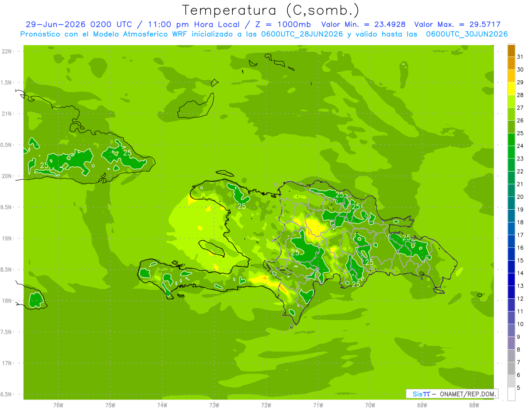532x411 pixels.
Task: Select purple legend swatch between 8 and 9
Action: [x=511, y=343]
